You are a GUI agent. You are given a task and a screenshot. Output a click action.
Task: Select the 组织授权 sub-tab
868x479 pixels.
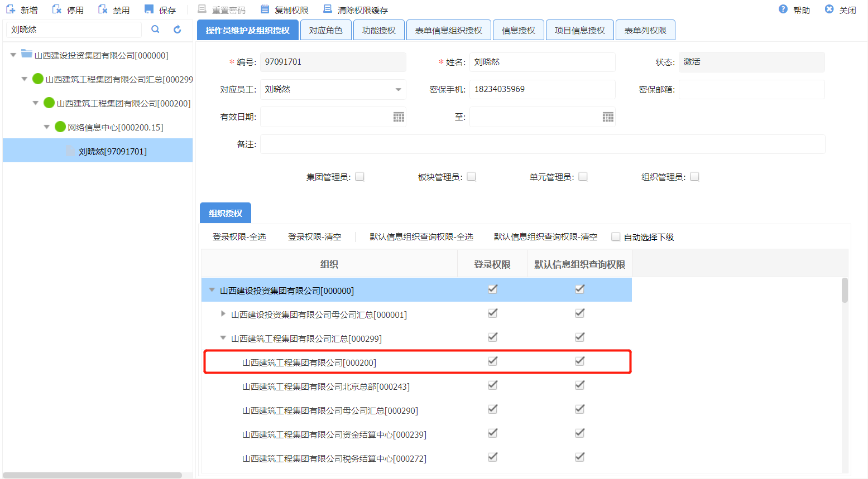(226, 213)
